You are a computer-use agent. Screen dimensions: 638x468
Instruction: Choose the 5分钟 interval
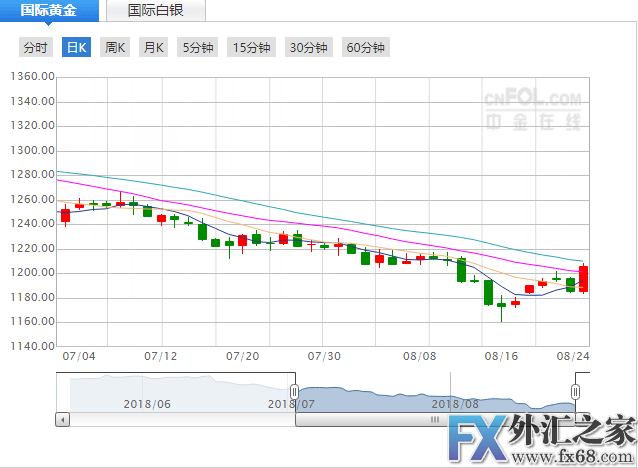(x=198, y=47)
